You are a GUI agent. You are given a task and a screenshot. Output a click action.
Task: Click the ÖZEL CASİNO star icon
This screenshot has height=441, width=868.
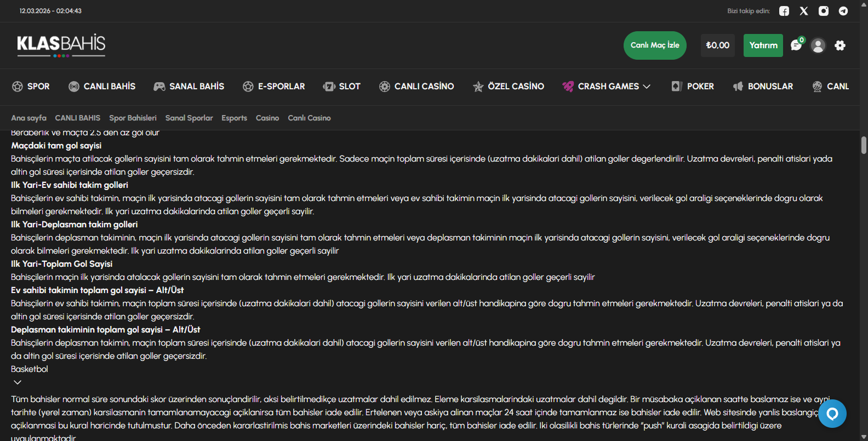[x=478, y=87]
